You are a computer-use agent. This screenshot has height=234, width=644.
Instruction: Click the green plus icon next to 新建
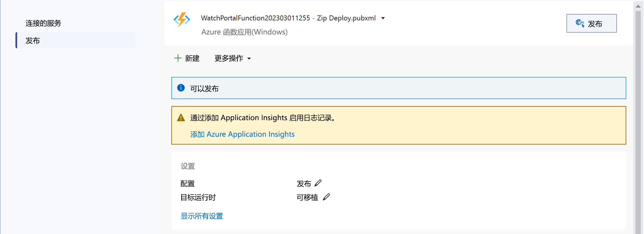tap(178, 58)
